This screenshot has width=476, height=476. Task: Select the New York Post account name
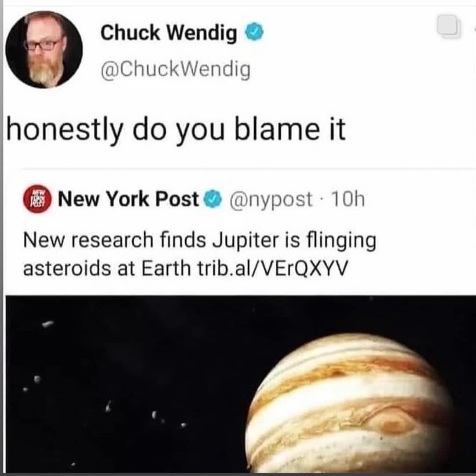tap(128, 199)
